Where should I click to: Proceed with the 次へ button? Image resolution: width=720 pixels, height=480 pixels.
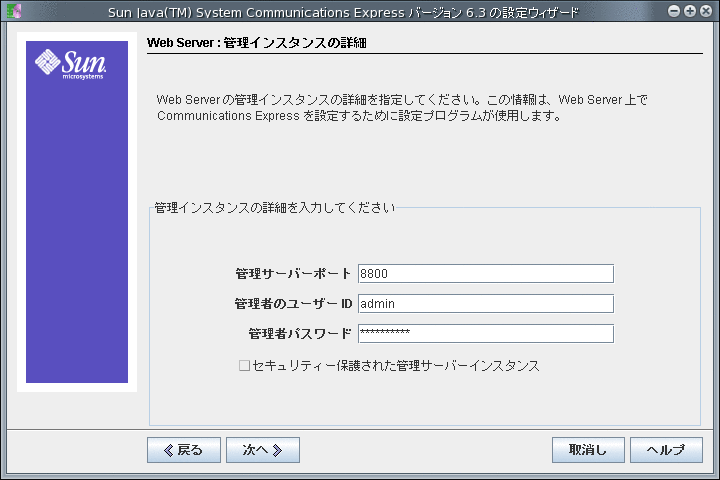pos(263,450)
